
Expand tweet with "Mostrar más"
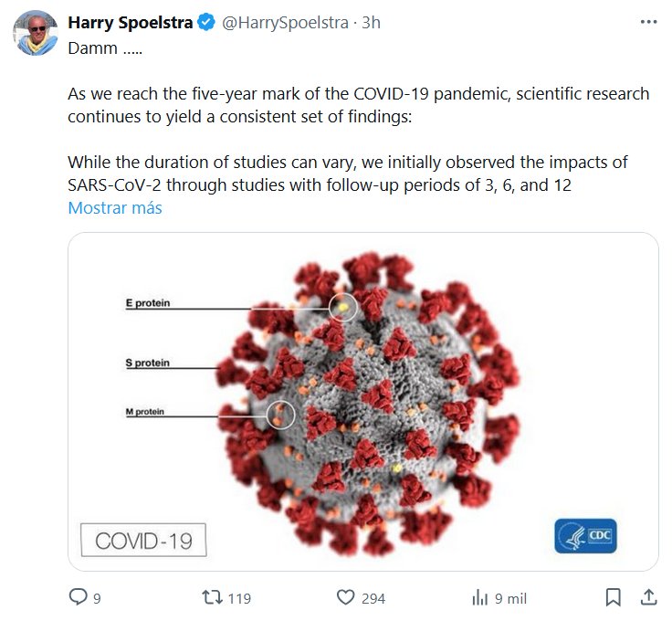click(x=115, y=207)
